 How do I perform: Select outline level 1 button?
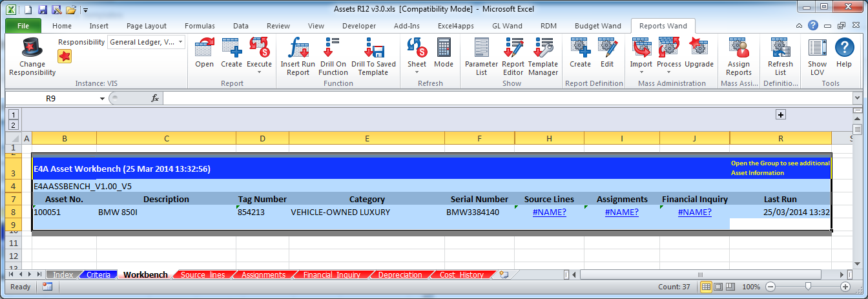click(x=13, y=114)
